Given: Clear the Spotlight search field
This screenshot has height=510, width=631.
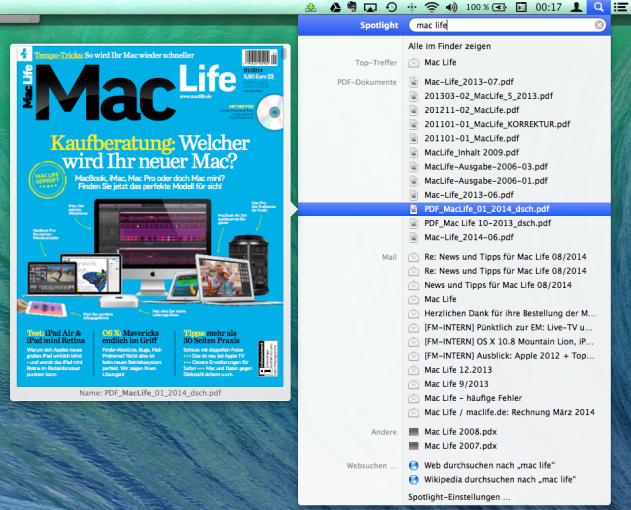Looking at the screenshot, I should 599,25.
